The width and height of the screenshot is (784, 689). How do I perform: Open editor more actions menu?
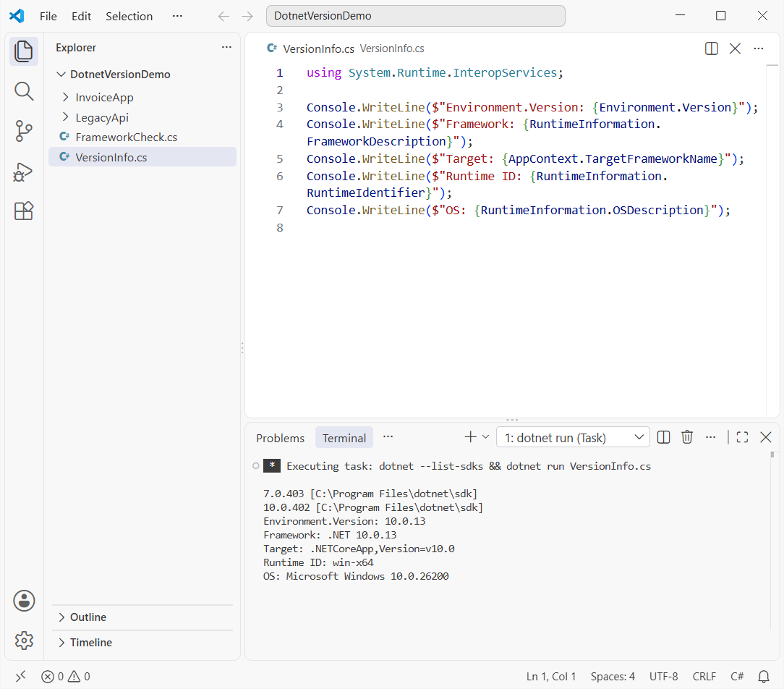click(x=759, y=48)
